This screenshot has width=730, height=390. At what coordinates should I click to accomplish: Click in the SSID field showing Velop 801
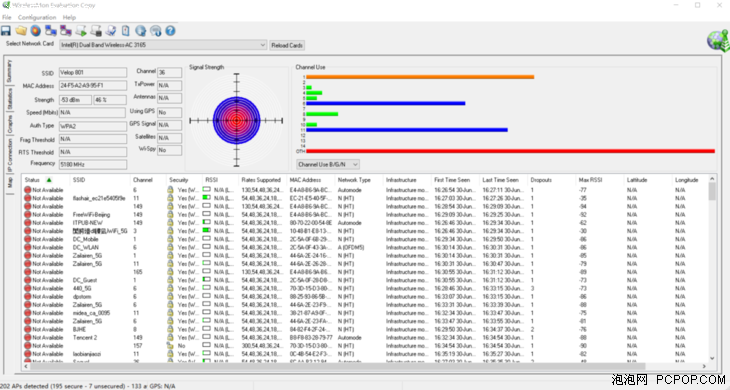(93, 73)
